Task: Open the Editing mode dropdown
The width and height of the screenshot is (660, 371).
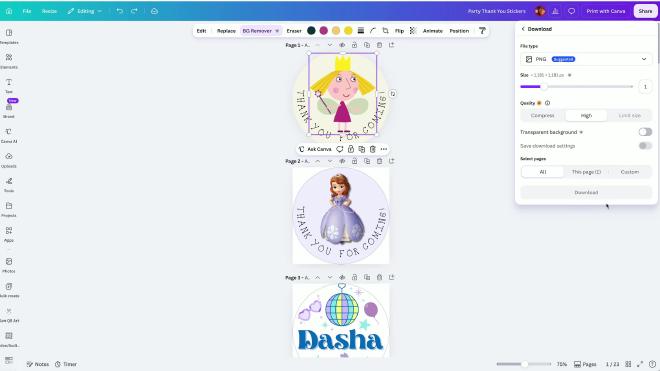Action: click(x=84, y=11)
